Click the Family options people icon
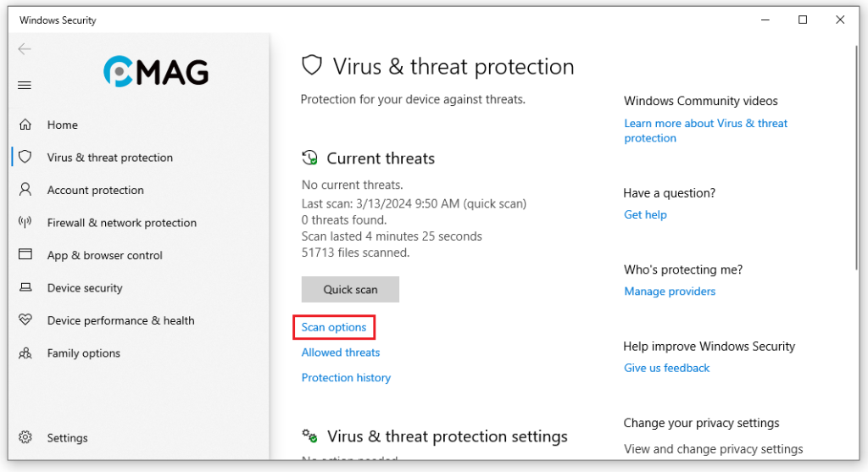This screenshot has width=868, height=472. [25, 353]
